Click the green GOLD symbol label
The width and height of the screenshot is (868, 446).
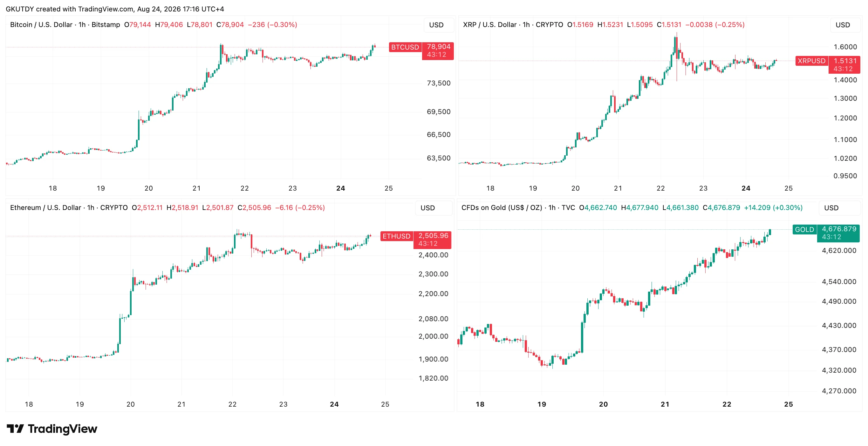(x=804, y=229)
